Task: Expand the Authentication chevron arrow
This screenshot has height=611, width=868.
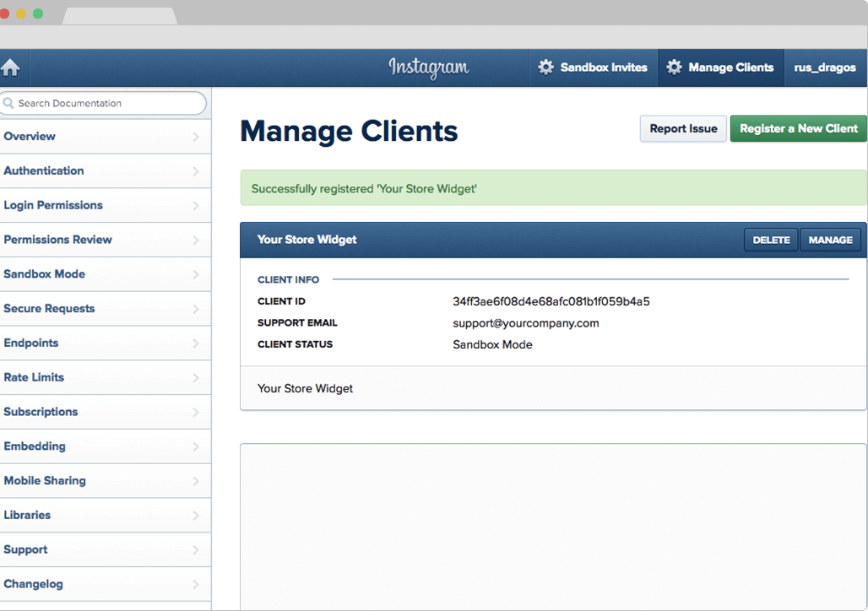Action: (196, 171)
